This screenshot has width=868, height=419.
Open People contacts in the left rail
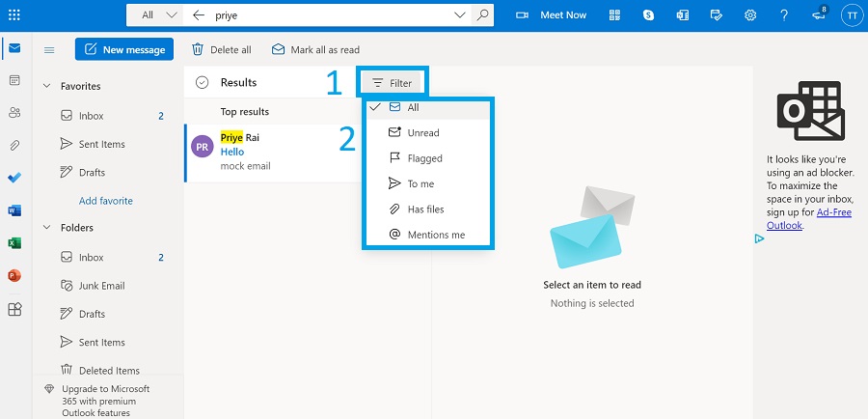[x=14, y=113]
